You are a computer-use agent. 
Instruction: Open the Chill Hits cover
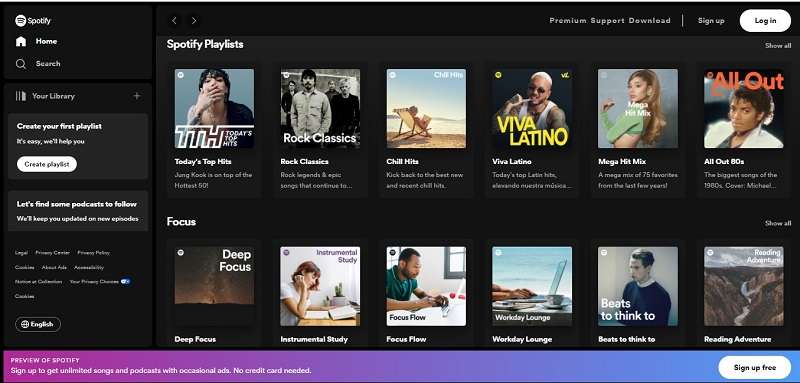pyautogui.click(x=426, y=109)
